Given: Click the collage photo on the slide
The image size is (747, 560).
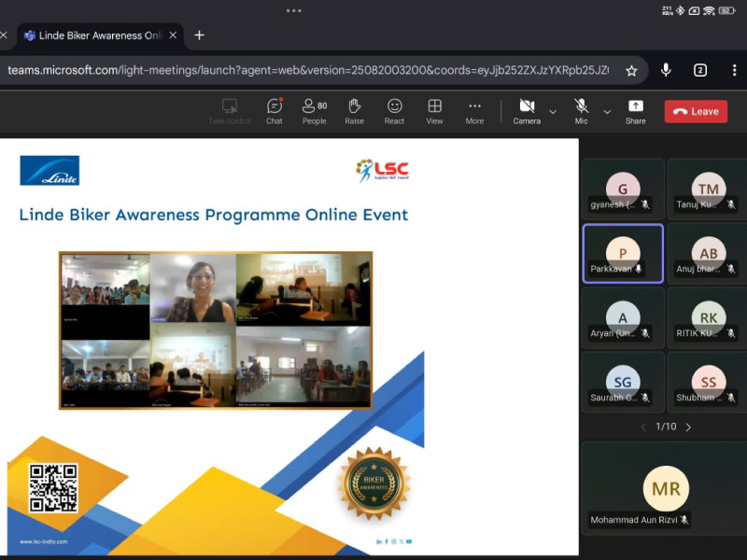Looking at the screenshot, I should [216, 330].
